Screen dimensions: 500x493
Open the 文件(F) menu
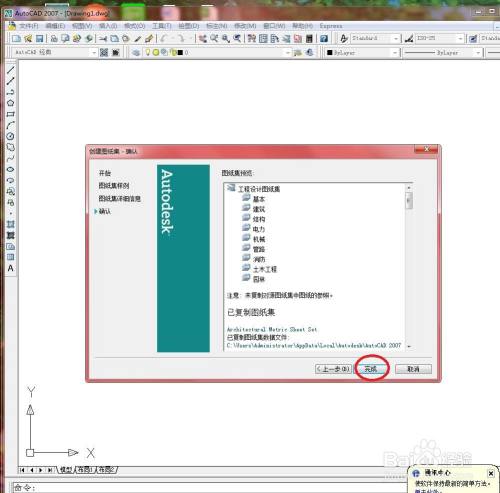28,26
